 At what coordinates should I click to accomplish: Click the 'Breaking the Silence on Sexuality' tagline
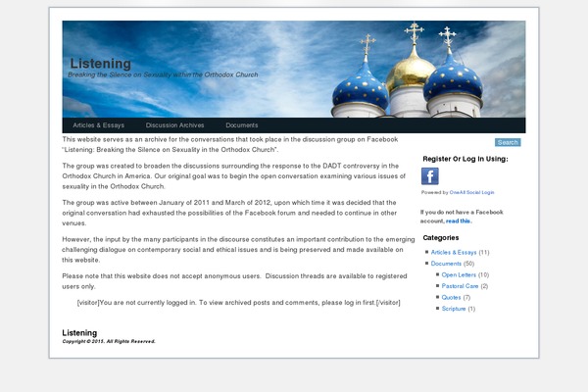tap(163, 74)
